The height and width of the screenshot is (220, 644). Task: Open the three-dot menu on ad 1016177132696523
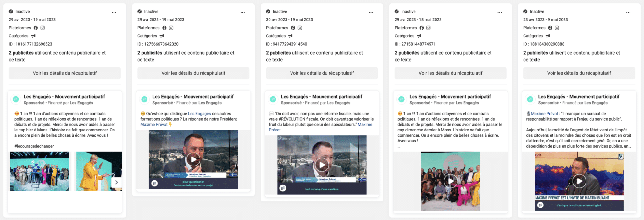pos(114,12)
